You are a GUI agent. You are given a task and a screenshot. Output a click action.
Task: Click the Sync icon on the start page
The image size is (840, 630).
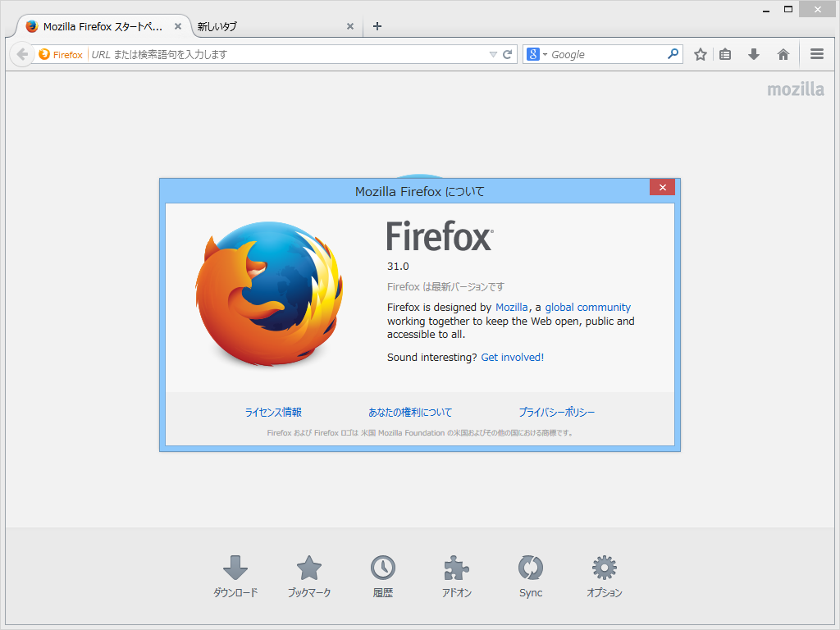pyautogui.click(x=530, y=568)
